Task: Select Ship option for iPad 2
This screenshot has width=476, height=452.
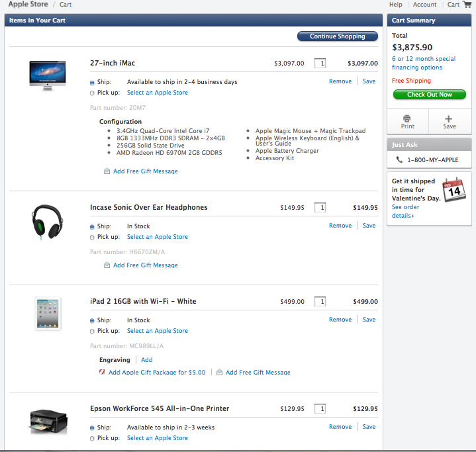Action: pyautogui.click(x=92, y=320)
